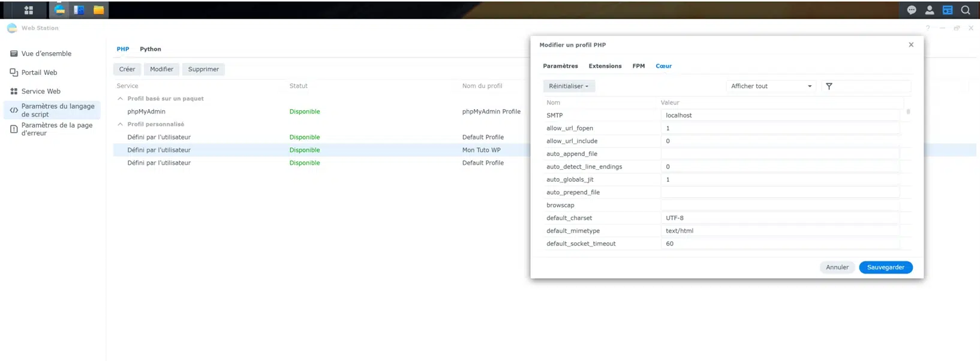Click the search magnifier icon
The width and height of the screenshot is (980, 361).
[x=966, y=10]
